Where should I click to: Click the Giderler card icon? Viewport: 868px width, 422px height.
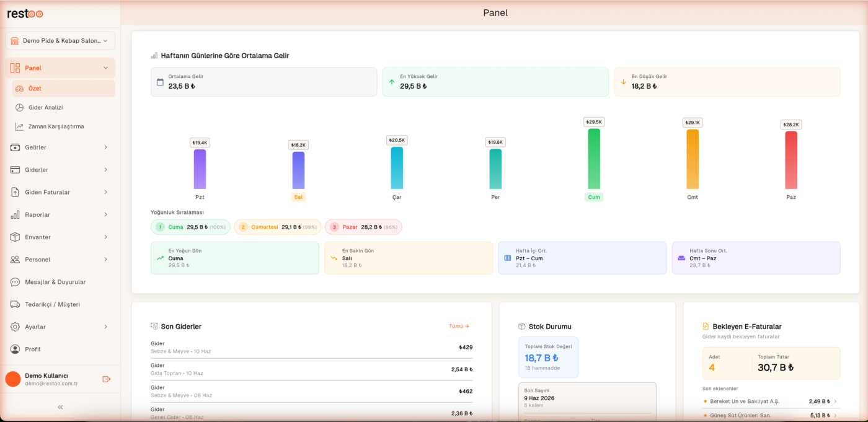pos(15,170)
